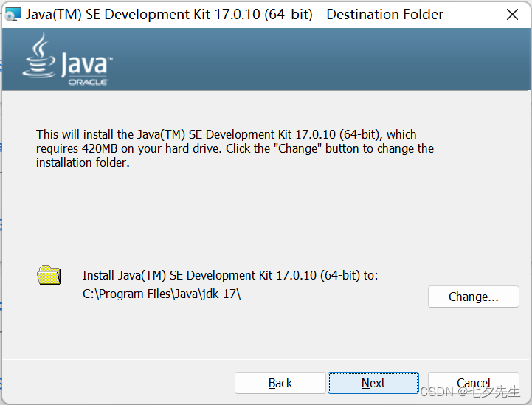Close the installer with the X button
The image size is (532, 405).
512,14
